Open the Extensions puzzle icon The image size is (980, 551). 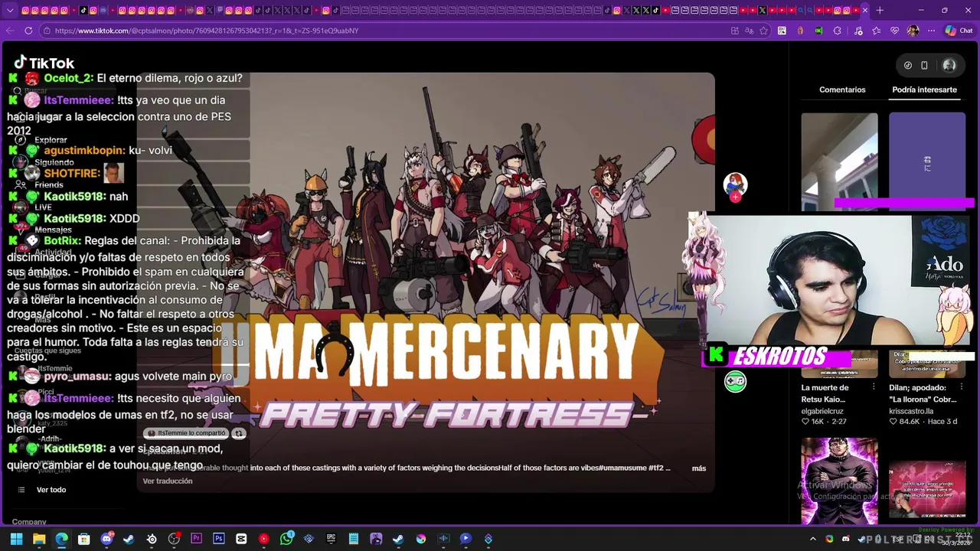838,31
